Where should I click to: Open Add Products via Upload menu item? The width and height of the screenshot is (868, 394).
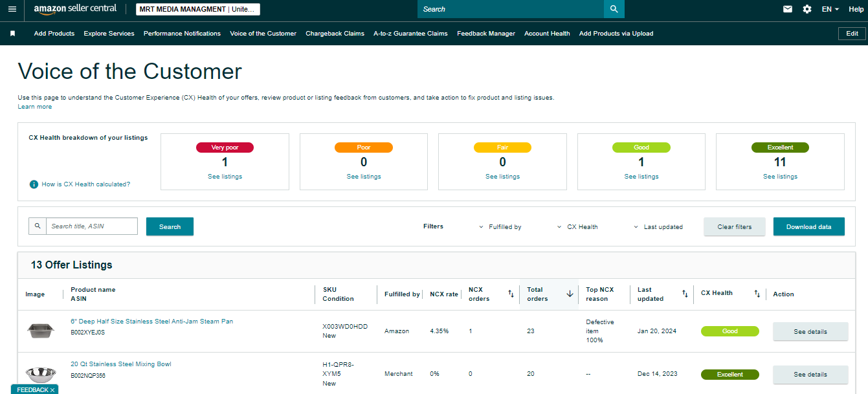point(616,34)
